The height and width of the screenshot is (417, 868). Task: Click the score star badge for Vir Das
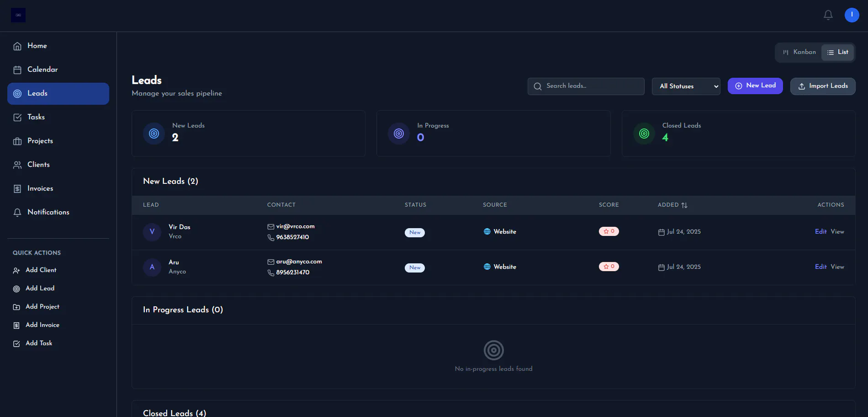coord(609,231)
